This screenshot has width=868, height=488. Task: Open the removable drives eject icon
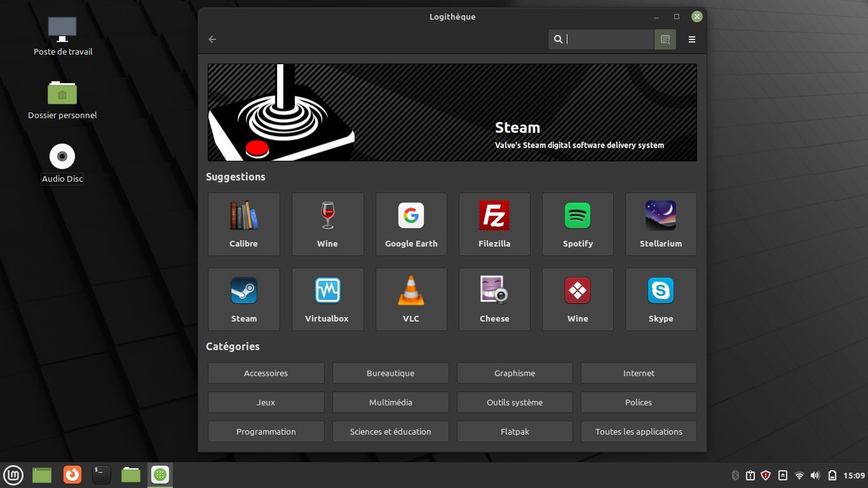coord(783,475)
